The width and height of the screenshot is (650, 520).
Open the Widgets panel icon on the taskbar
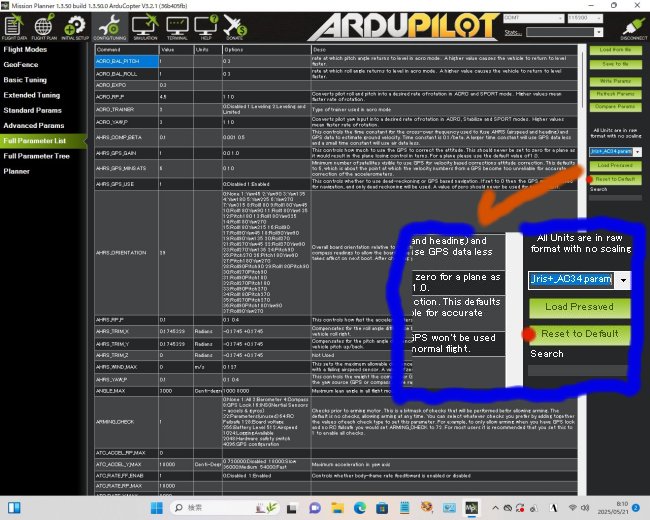pos(14,508)
